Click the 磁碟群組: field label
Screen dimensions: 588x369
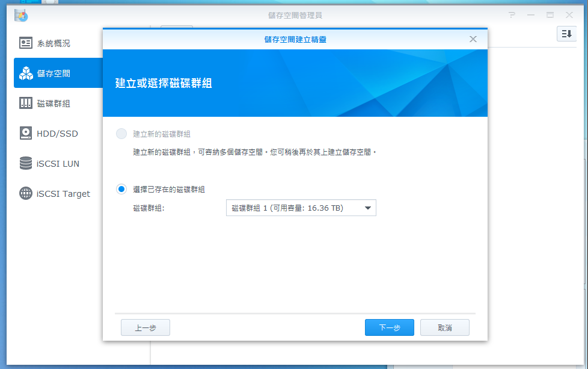click(x=149, y=208)
